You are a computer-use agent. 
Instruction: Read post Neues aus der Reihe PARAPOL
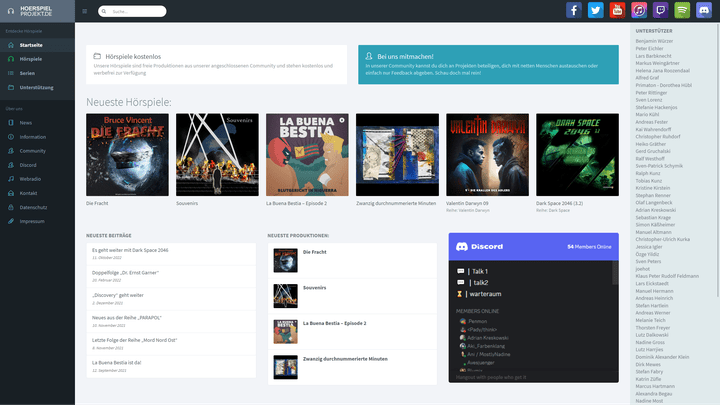point(127,318)
